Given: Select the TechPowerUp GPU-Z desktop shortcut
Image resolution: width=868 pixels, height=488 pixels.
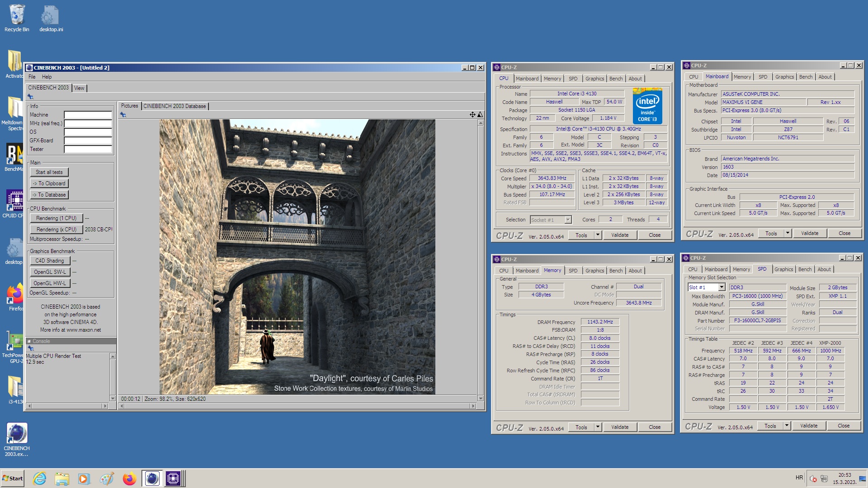Looking at the screenshot, I should (x=13, y=347).
